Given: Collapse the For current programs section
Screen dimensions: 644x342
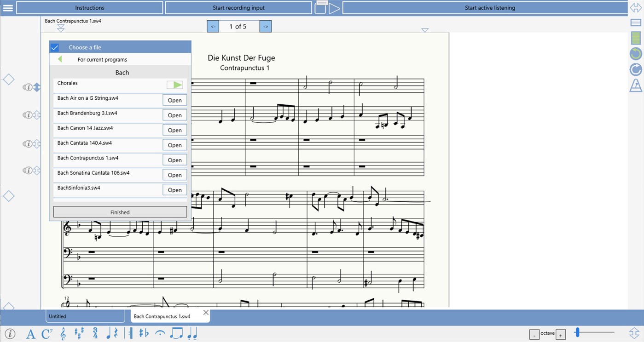Looking at the screenshot, I should (59, 59).
